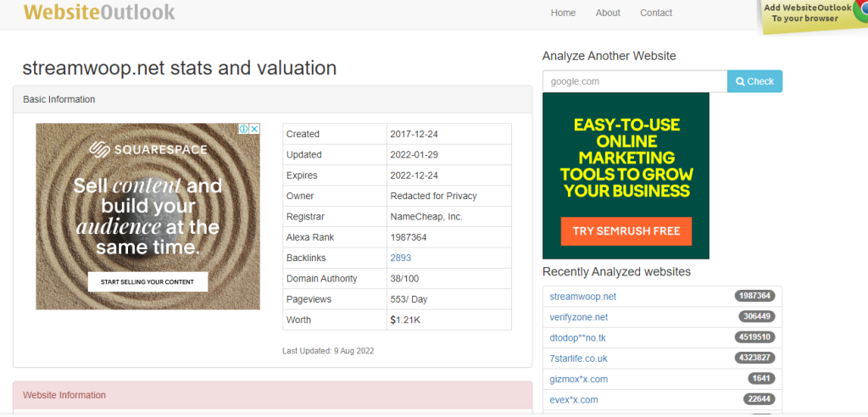This screenshot has height=417, width=868.
Task: Click the ad info icon on Squarespace ad
Action: (243, 129)
